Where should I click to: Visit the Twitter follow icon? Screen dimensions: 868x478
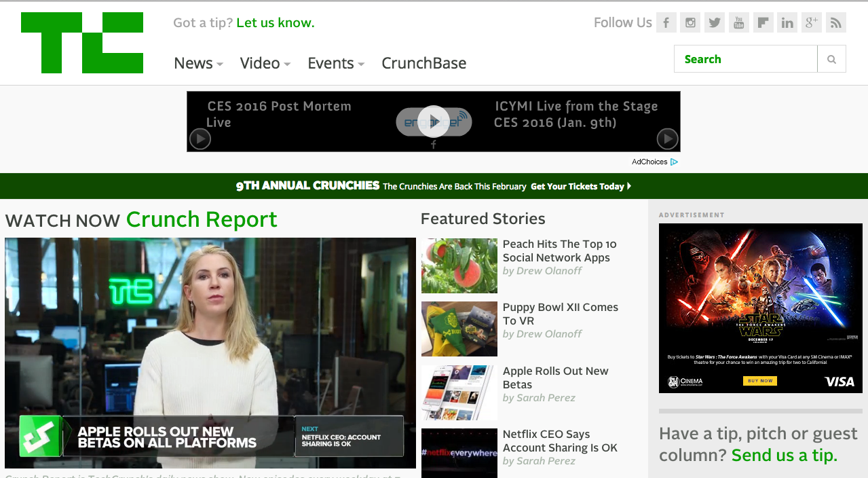715,22
